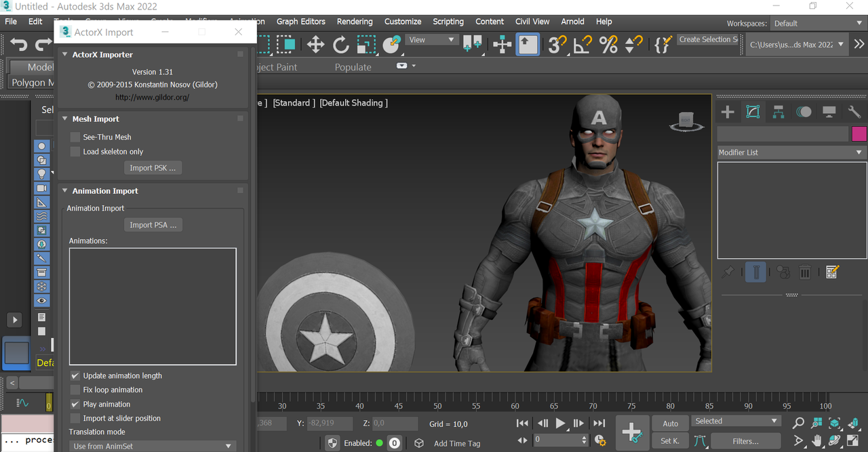Screen dimensions: 868x452
Task: Open the Utilities wrench tab
Action: 854,112
